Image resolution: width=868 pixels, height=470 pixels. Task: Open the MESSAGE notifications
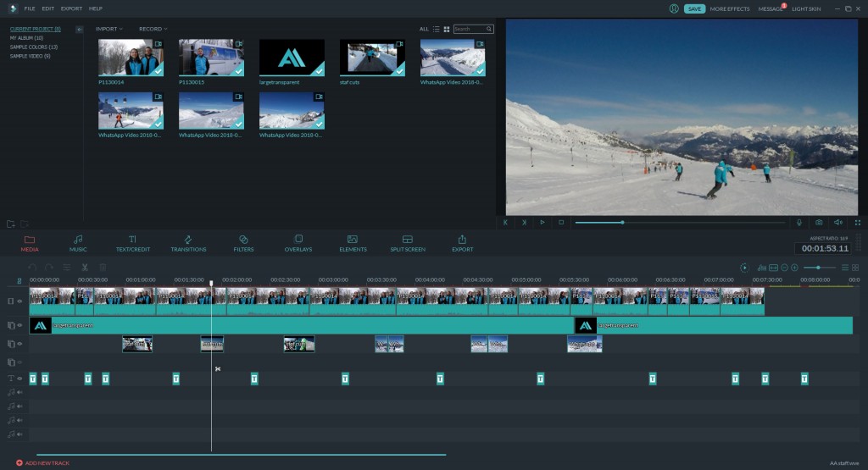tap(771, 8)
